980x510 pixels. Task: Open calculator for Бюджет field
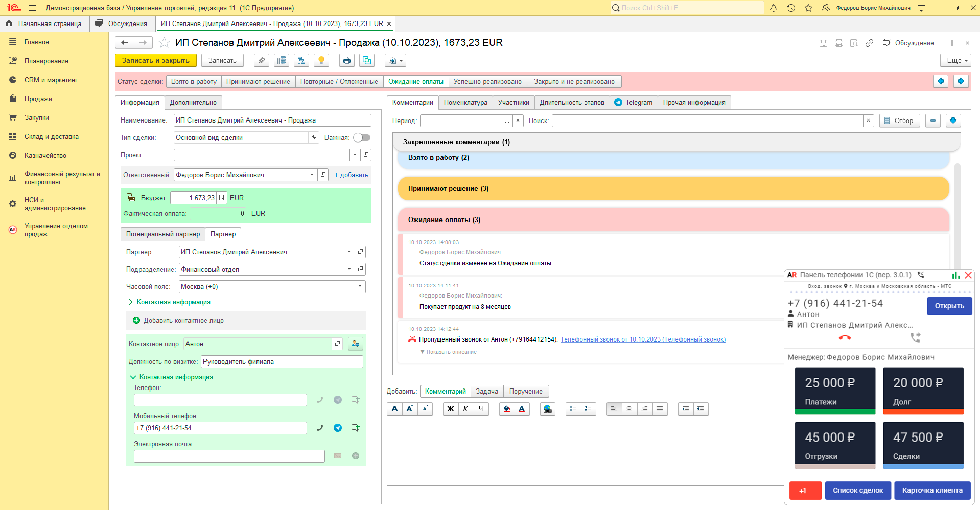tap(222, 198)
